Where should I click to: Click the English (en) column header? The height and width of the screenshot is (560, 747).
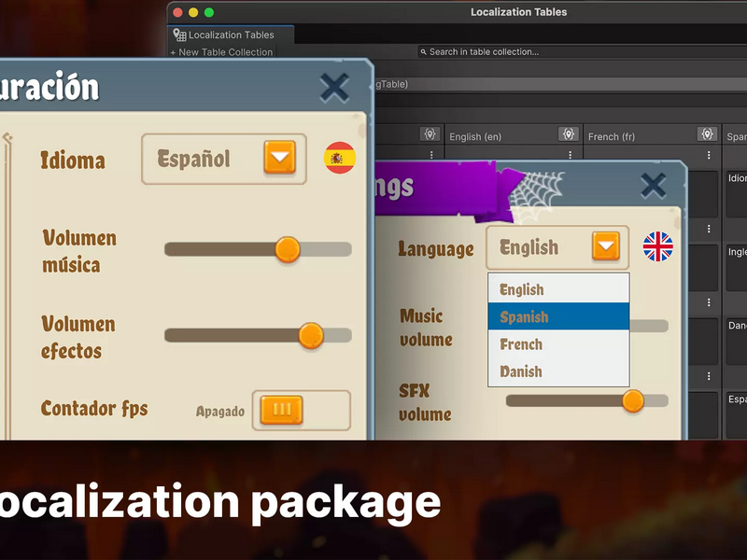point(514,136)
